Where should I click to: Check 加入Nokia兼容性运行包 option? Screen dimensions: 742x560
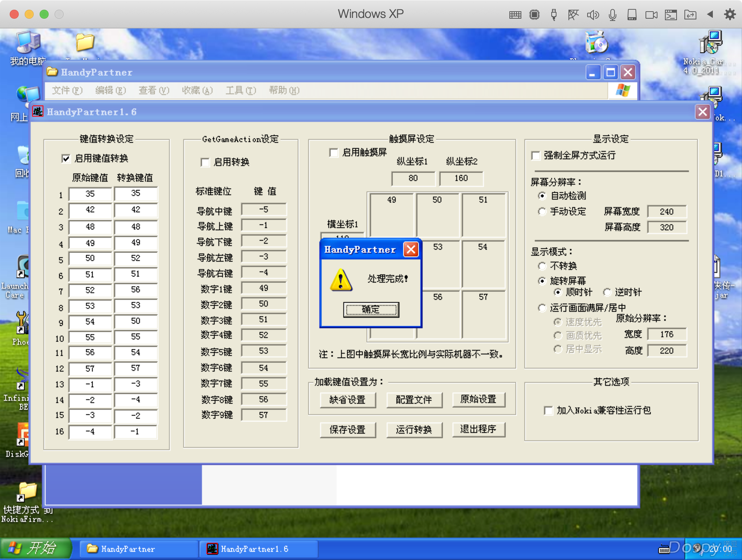(548, 410)
